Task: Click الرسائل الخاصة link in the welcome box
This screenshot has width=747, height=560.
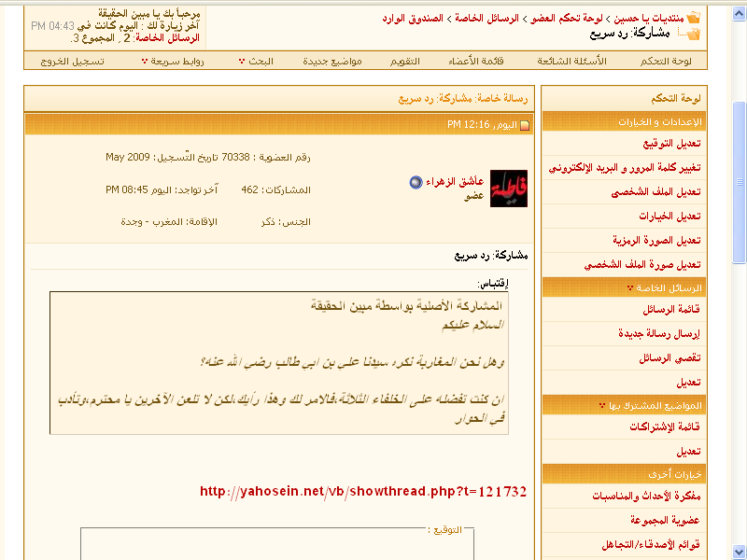Action: [167, 38]
